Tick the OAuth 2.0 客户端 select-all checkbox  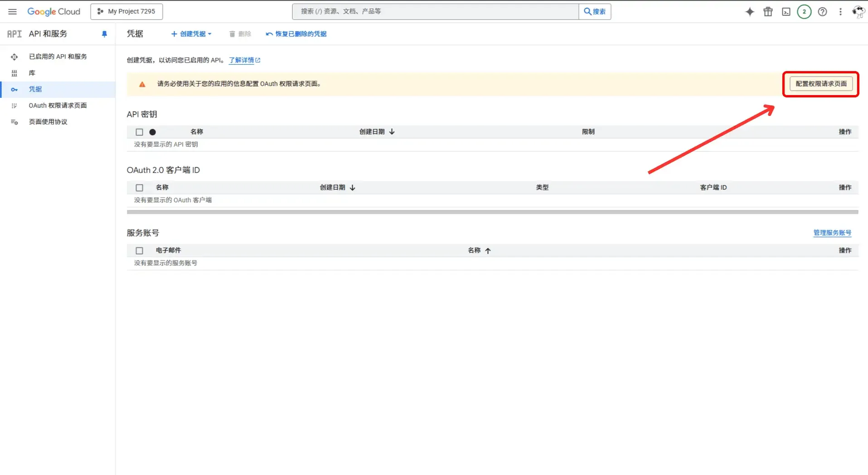(x=140, y=188)
